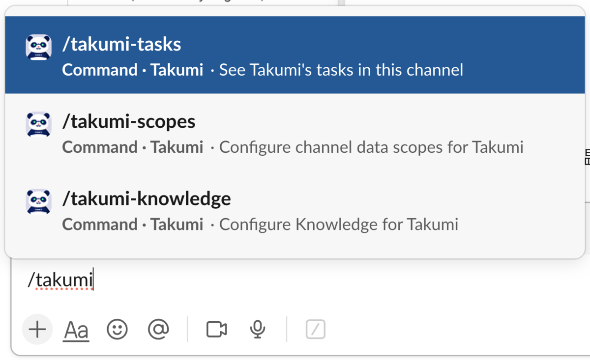This screenshot has width=590, height=364.
Task: Click "Configure Knowledge for Takumi" description
Action: point(338,224)
